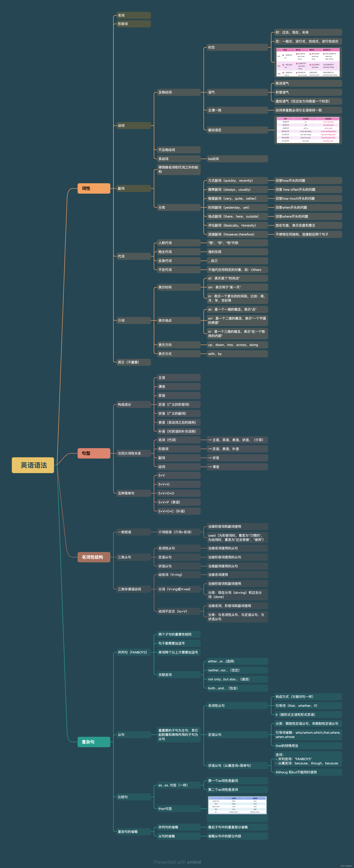
Task: Select the 复杂句的省略 node
Action: tap(134, 832)
